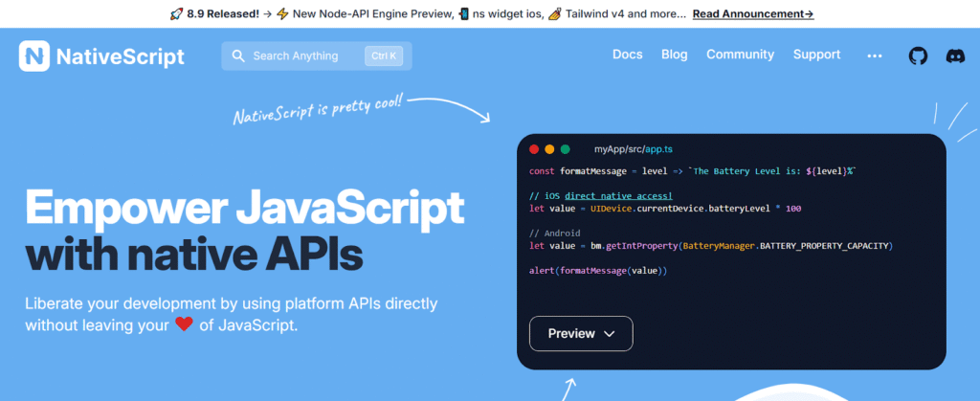Follow the Read Announcement link
Image resolution: width=980 pixels, height=401 pixels.
tap(753, 13)
